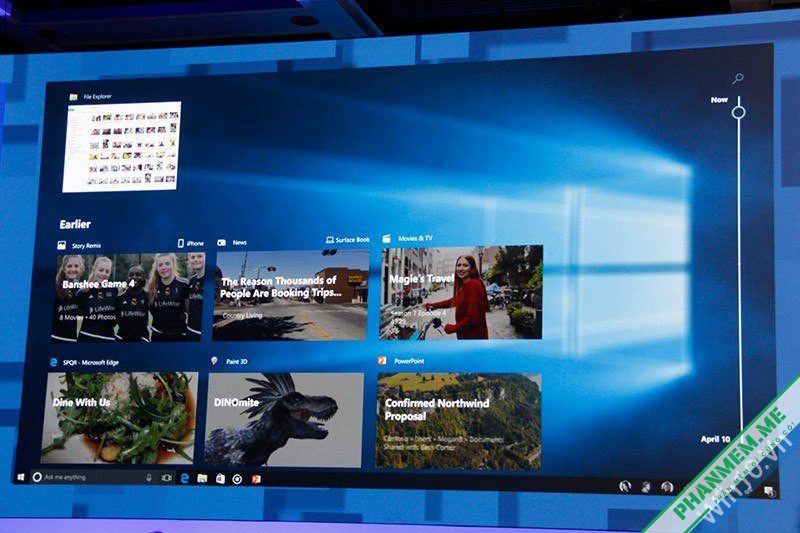Open the File Explorer window thumbnail
Screen dimensions: 800x533
tap(122, 147)
